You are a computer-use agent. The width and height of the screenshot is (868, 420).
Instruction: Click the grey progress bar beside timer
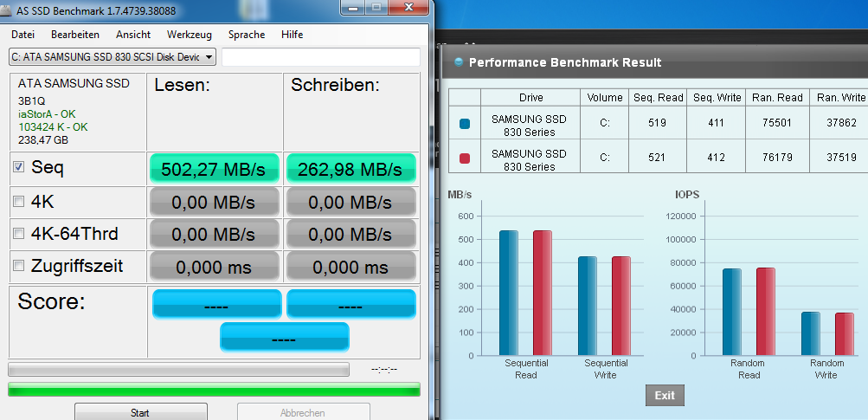click(179, 370)
